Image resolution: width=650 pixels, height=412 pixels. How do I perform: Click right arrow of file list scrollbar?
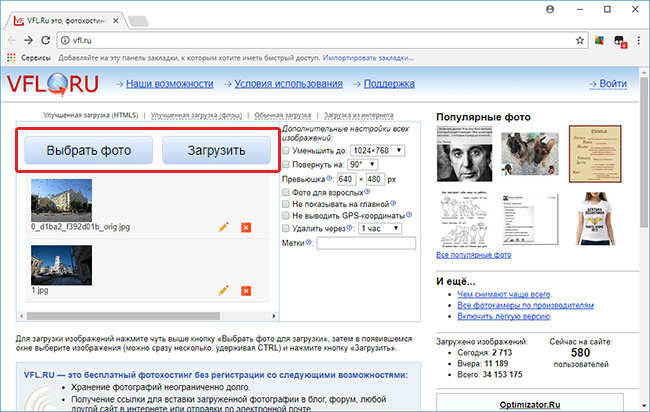[x=274, y=316]
